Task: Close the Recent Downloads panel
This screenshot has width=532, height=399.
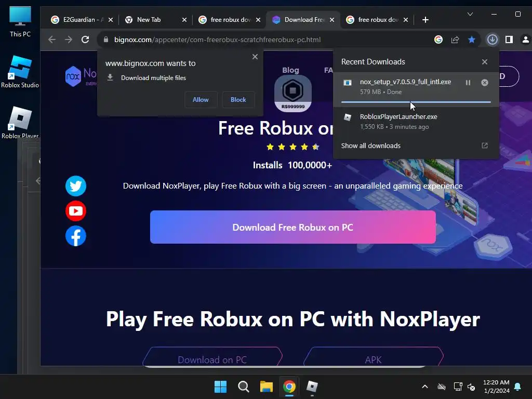Action: [x=485, y=62]
